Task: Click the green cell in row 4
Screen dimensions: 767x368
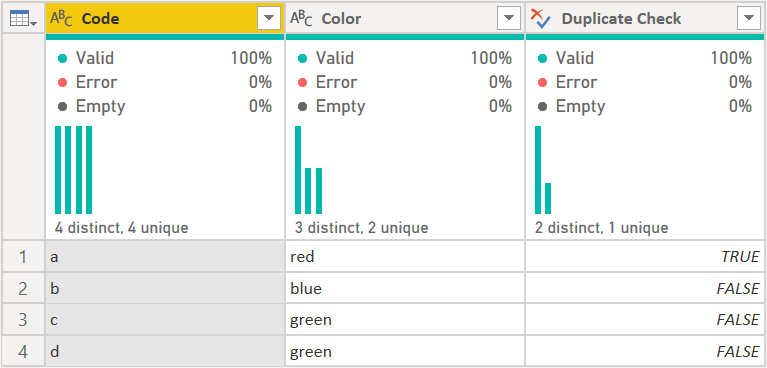Action: pyautogui.click(x=405, y=351)
